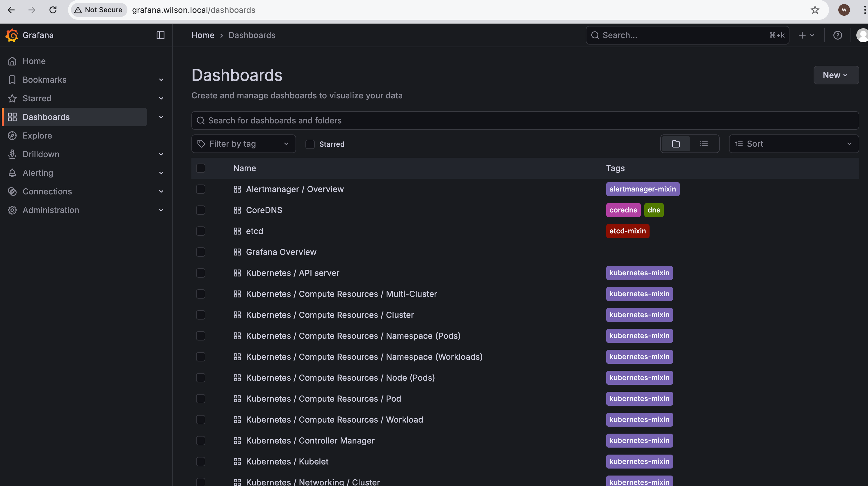Screen dimensions: 868x486
Task: Click the browser reload icon
Action: pyautogui.click(x=53, y=10)
